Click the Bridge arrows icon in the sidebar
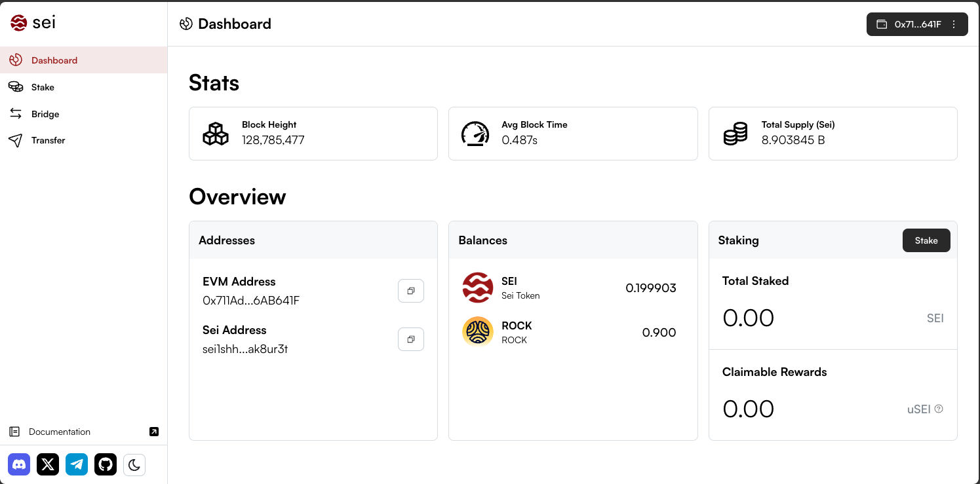980x484 pixels. click(x=16, y=114)
